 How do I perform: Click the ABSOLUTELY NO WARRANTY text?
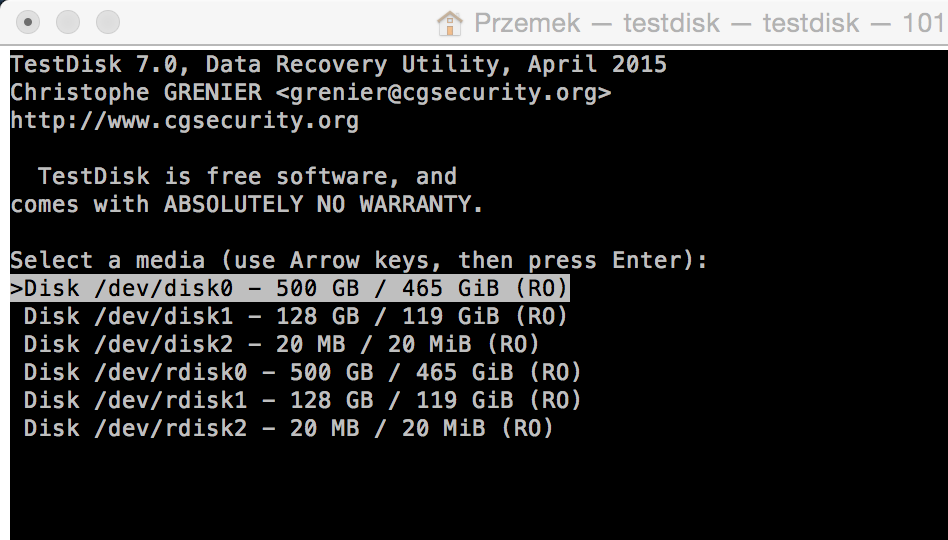(323, 204)
